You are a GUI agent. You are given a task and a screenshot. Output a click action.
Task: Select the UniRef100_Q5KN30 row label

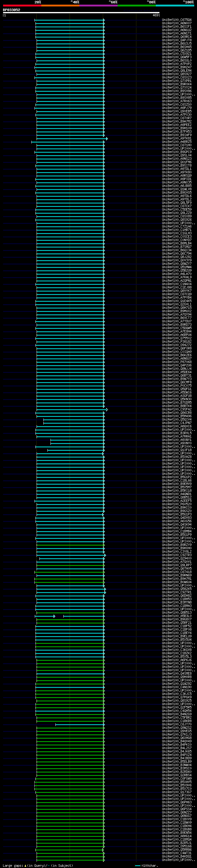click(x=177, y=399)
